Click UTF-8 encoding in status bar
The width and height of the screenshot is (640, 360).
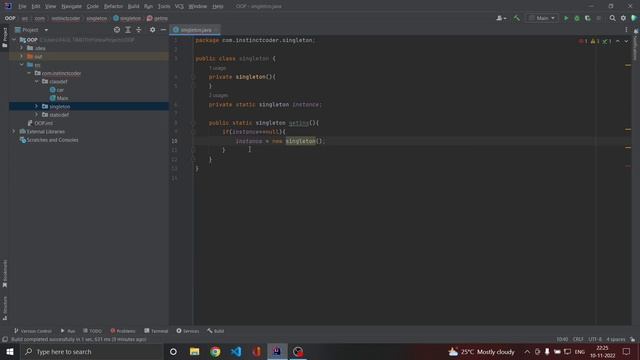coord(595,339)
